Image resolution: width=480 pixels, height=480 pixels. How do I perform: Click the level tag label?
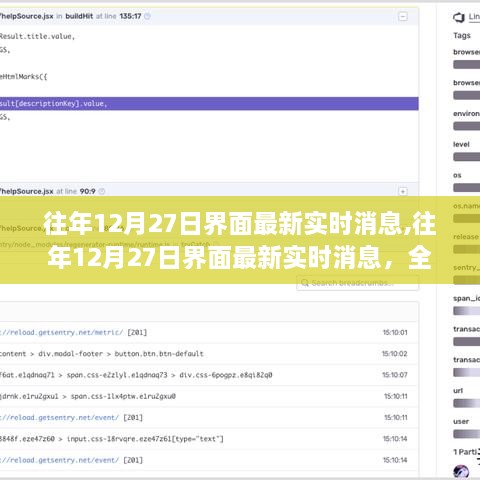tap(461, 144)
